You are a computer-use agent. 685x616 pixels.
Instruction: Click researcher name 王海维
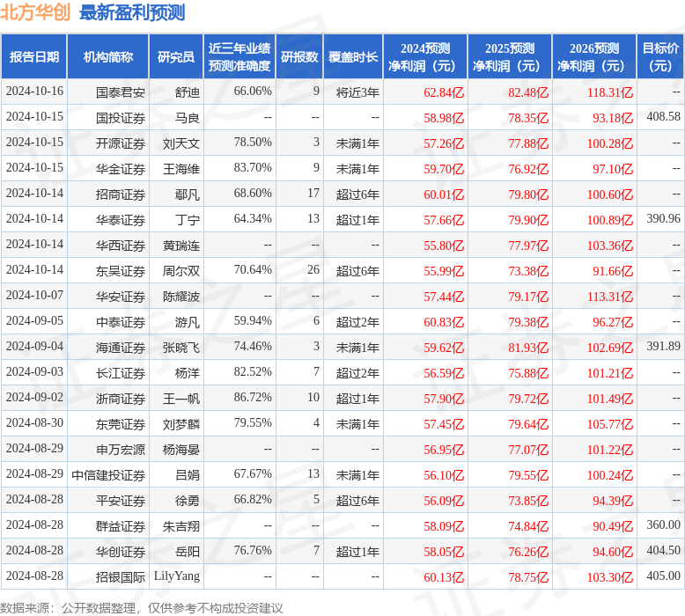point(181,169)
